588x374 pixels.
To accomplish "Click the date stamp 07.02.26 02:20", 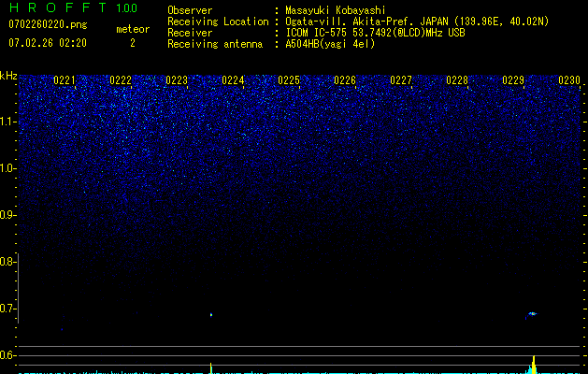I will (x=48, y=43).
